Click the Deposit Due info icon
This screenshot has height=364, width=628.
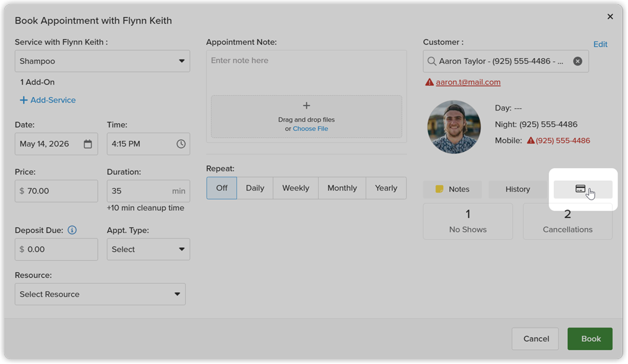tap(72, 230)
